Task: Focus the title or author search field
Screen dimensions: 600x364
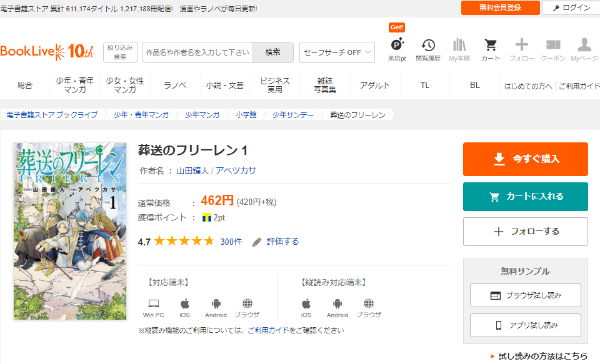Action: point(197,52)
